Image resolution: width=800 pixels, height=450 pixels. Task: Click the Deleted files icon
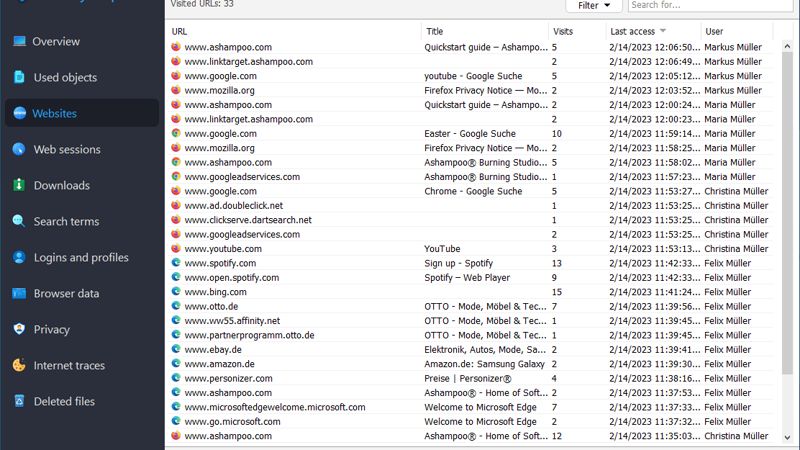coord(19,401)
